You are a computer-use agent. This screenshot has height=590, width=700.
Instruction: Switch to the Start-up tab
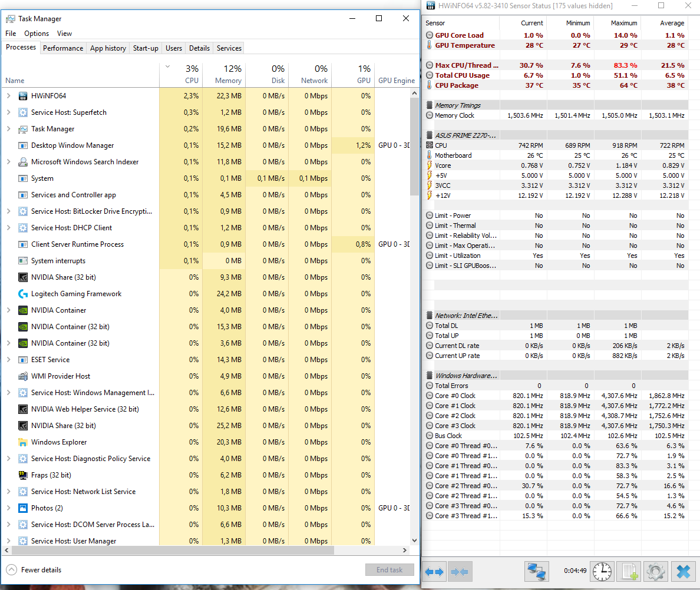click(x=146, y=48)
